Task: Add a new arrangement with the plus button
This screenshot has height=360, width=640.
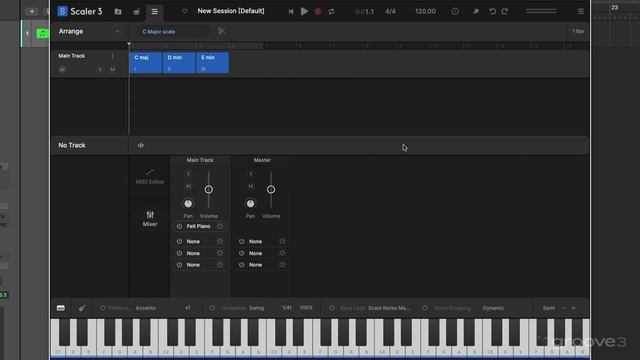Action: [x=118, y=31]
